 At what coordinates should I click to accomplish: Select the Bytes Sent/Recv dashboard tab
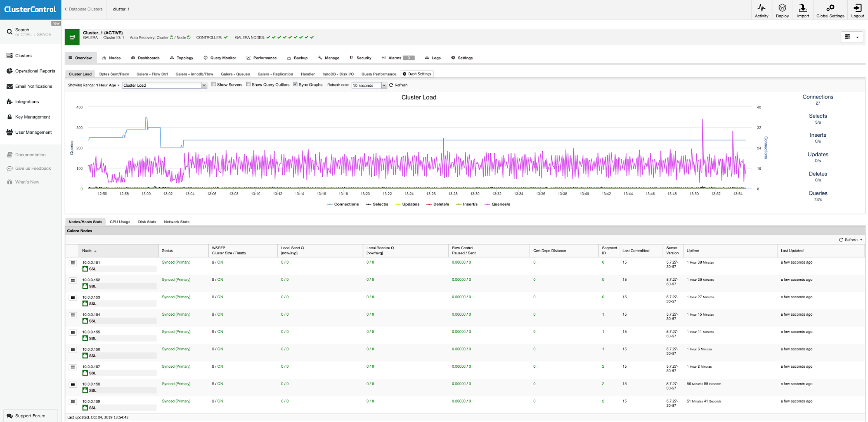pyautogui.click(x=114, y=74)
